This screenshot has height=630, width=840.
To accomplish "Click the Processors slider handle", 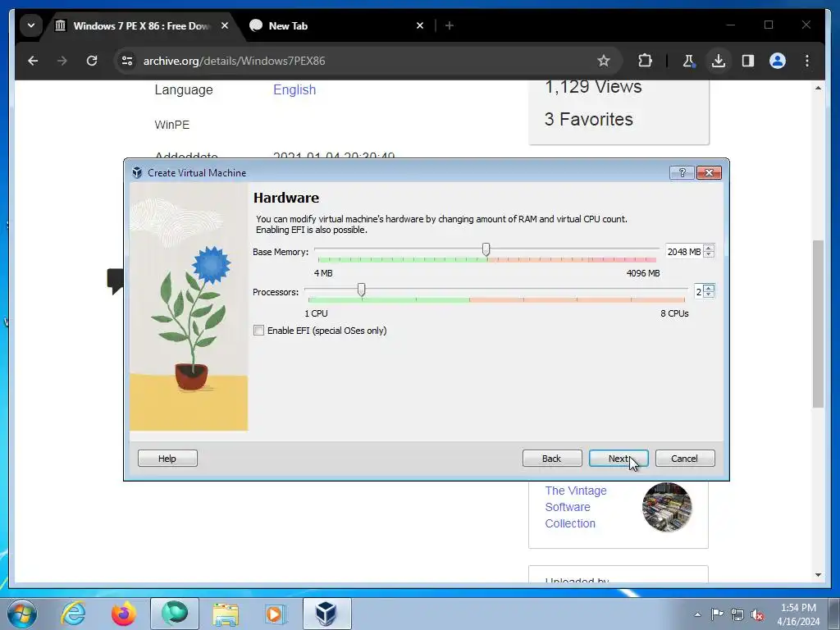I will click(362, 290).
